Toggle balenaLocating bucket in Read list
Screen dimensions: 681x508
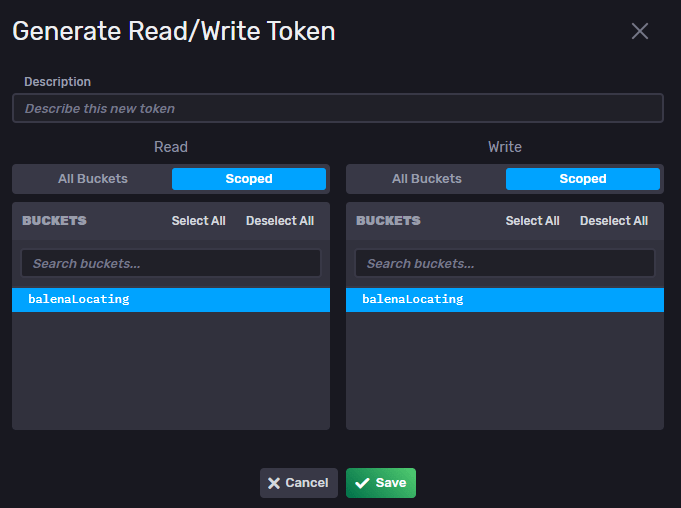[171, 299]
